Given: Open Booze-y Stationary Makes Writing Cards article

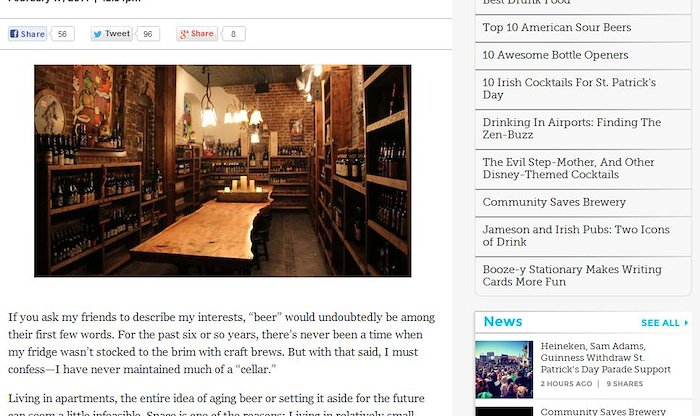Looking at the screenshot, I should click(x=572, y=275).
